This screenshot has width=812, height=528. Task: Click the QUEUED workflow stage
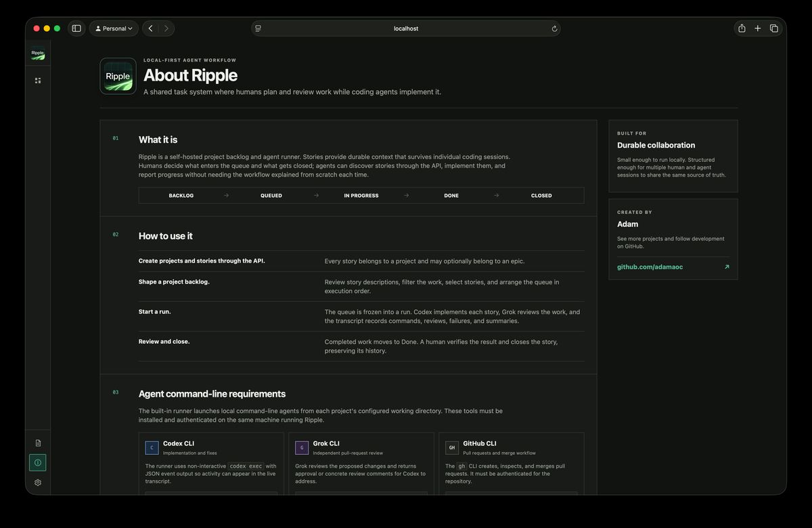(x=271, y=196)
